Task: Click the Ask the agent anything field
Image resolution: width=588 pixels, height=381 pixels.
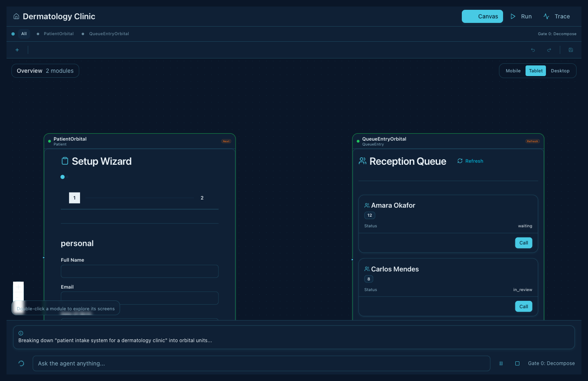Action: [x=261, y=363]
